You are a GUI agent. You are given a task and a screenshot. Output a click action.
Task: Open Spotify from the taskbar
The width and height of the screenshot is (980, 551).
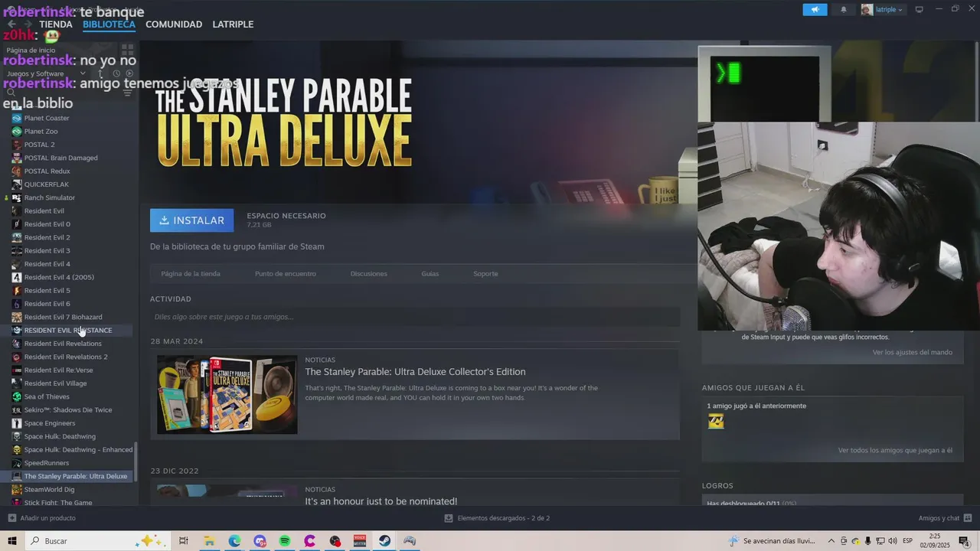coord(285,541)
